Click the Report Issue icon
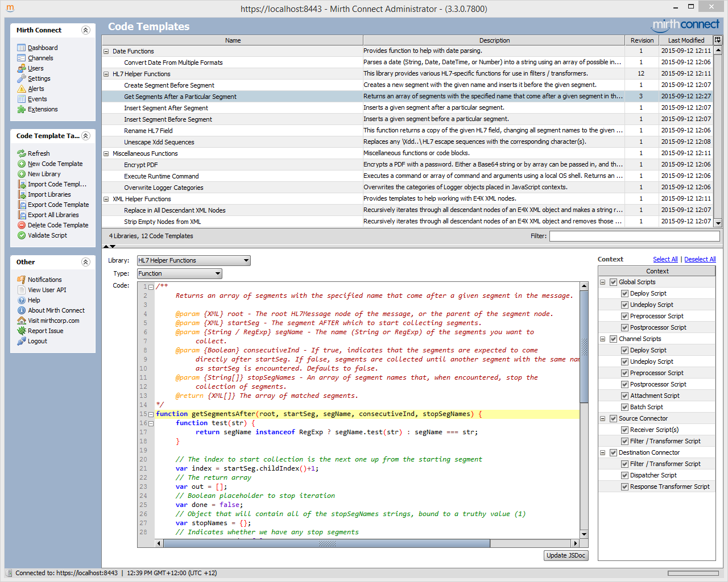Screen dimensions: 728x582 point(22,331)
